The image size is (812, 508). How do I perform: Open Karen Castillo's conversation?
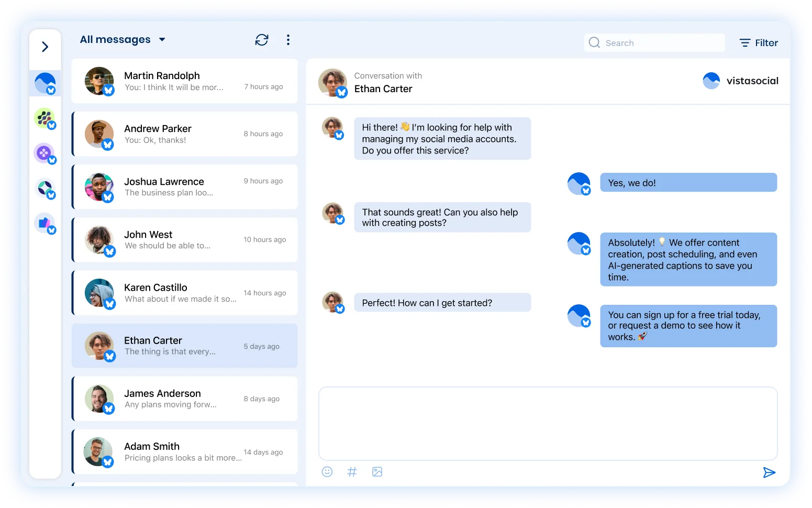point(184,293)
